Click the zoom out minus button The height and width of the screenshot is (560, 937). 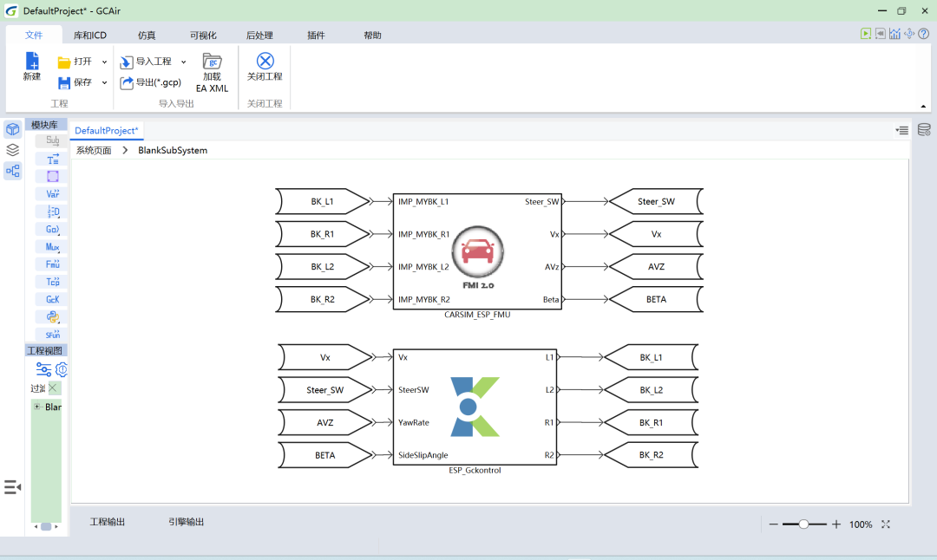click(773, 524)
